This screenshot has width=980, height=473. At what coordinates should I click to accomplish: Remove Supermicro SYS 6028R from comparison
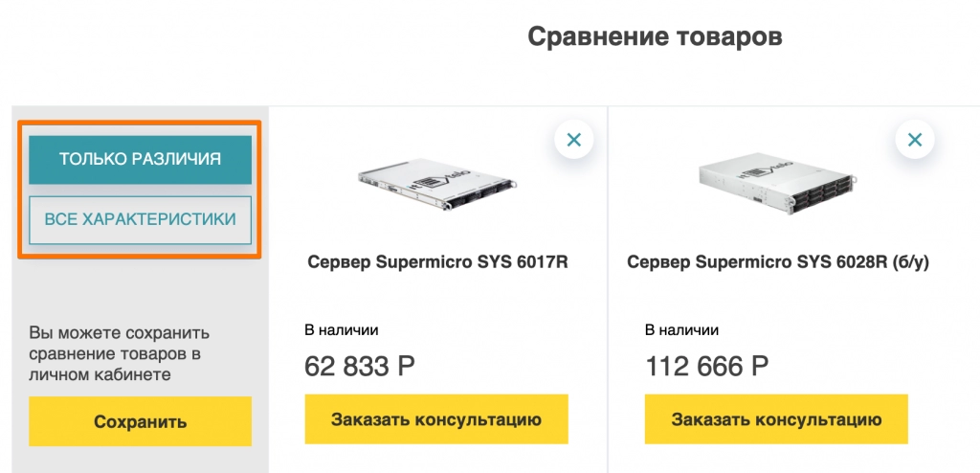click(x=914, y=139)
